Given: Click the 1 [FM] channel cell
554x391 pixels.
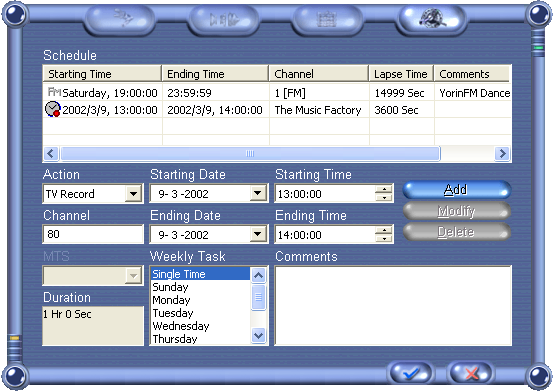Looking at the screenshot, I should 319,93.
